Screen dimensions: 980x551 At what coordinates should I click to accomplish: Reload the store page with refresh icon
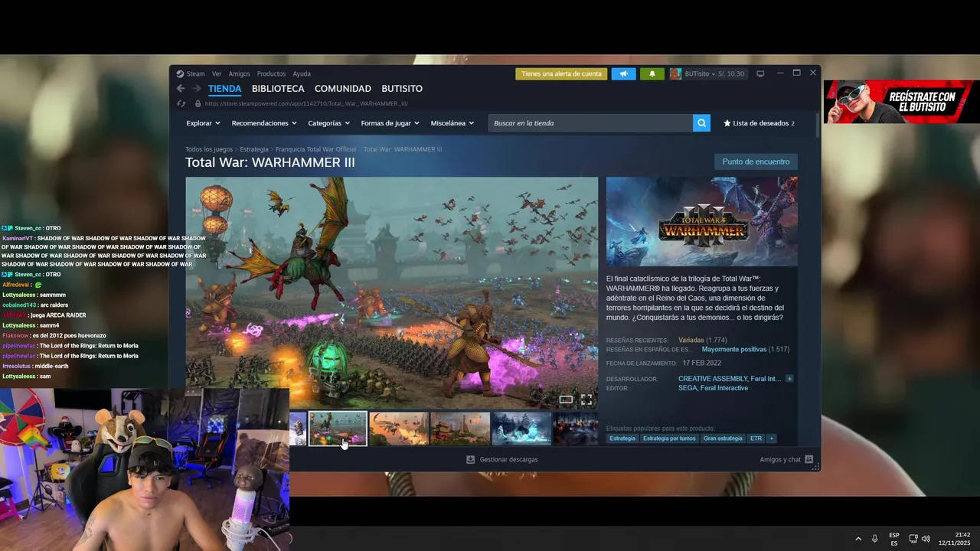click(x=181, y=103)
